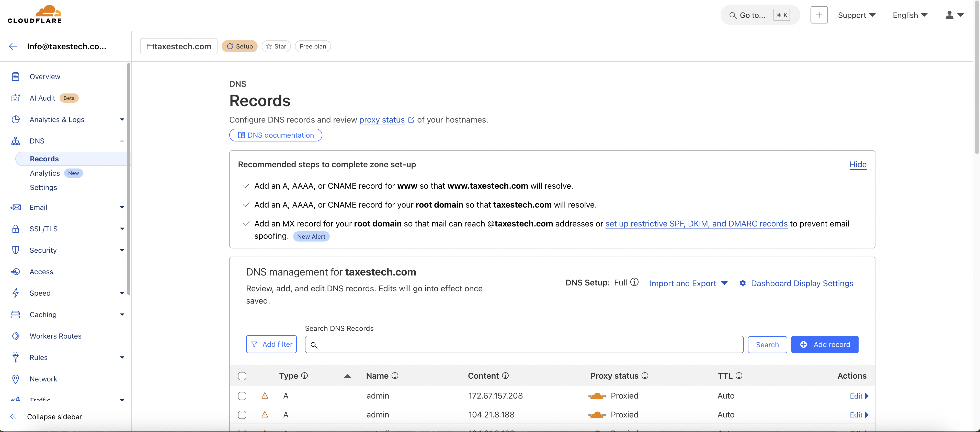Expand the Security section arrow
Image resolution: width=980 pixels, height=432 pixels.
click(x=122, y=250)
